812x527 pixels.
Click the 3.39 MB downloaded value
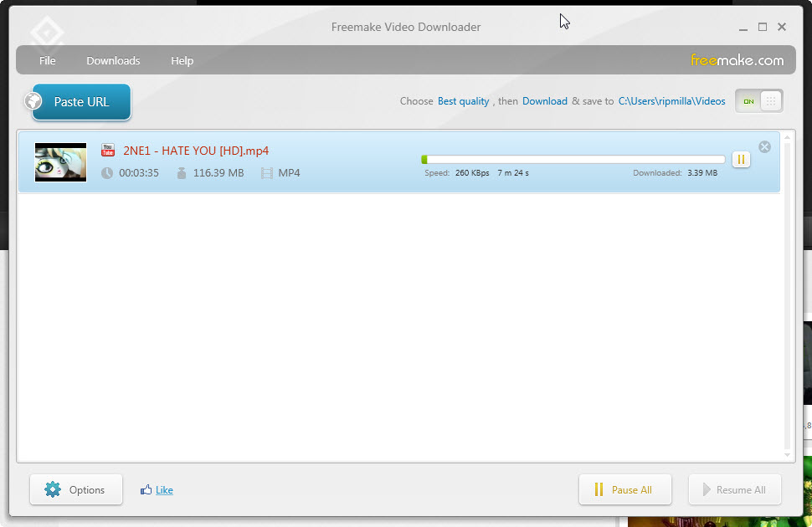[702, 173]
